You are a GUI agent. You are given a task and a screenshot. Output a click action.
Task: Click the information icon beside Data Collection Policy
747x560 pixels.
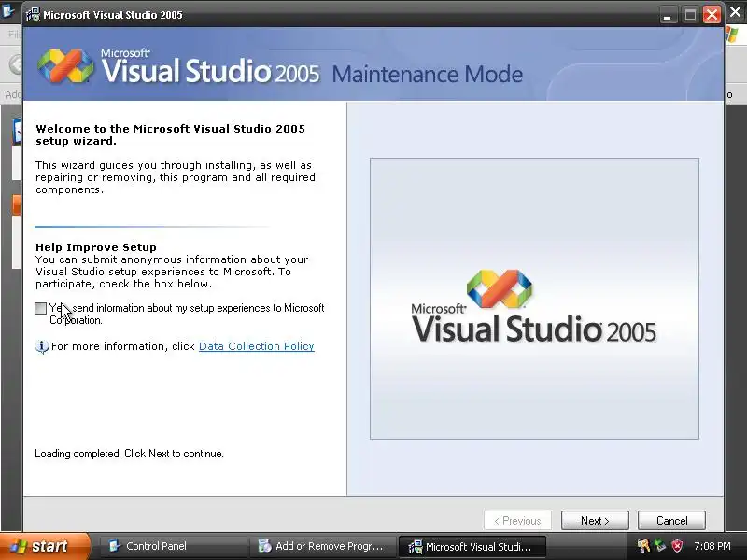pyautogui.click(x=42, y=346)
